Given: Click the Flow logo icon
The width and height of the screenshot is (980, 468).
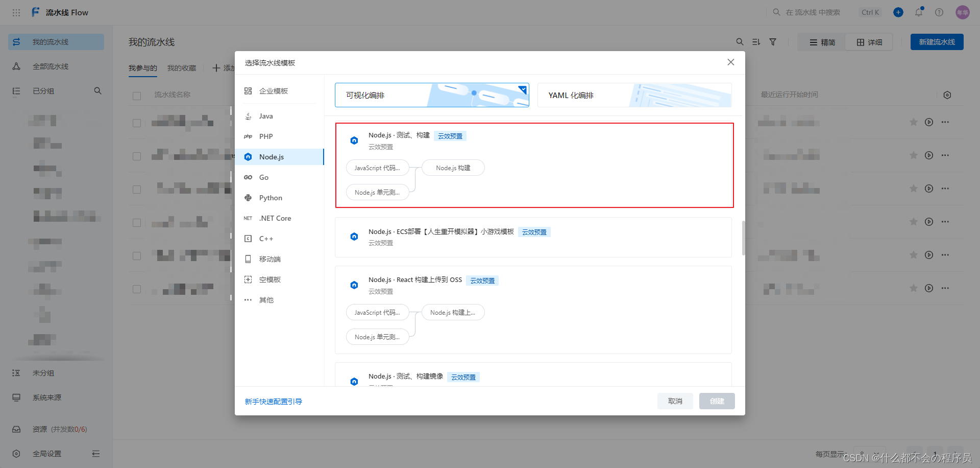Looking at the screenshot, I should pos(35,12).
